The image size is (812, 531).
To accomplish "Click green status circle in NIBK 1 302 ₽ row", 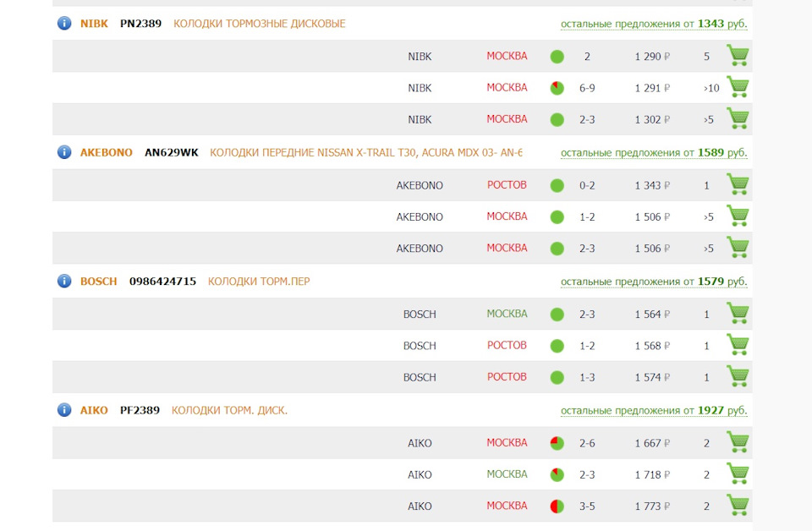I will (557, 119).
